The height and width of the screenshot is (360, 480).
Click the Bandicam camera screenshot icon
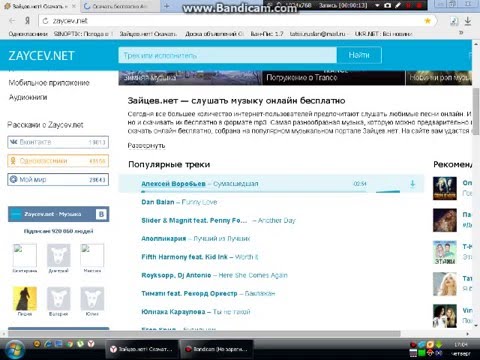pos(387,5)
